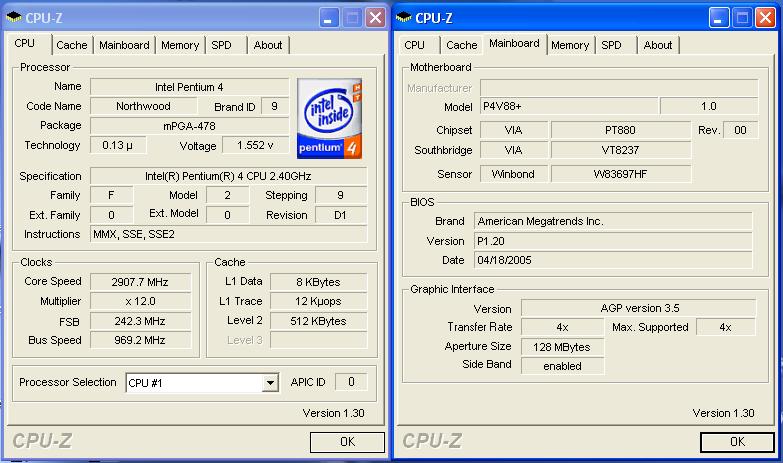Click the Core Speed value 2907.7 MHz

click(x=140, y=282)
